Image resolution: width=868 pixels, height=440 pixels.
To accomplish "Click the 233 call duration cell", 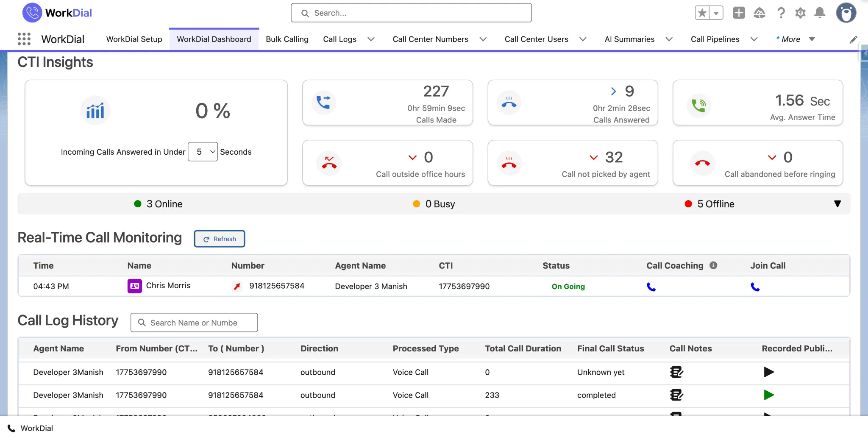I will coord(492,395).
